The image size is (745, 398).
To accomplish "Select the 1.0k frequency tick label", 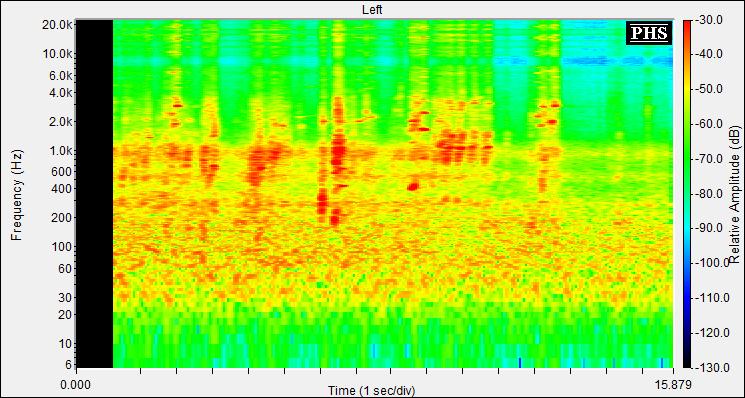I will coord(62,151).
